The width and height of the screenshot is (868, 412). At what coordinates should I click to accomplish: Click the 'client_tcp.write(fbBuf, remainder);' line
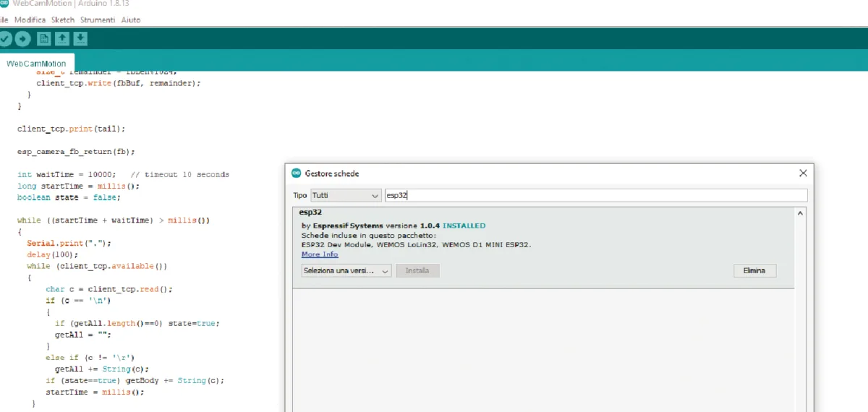click(119, 83)
